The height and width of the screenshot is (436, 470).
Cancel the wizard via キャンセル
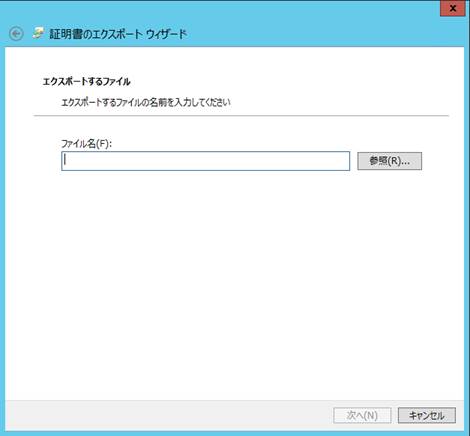point(427,415)
